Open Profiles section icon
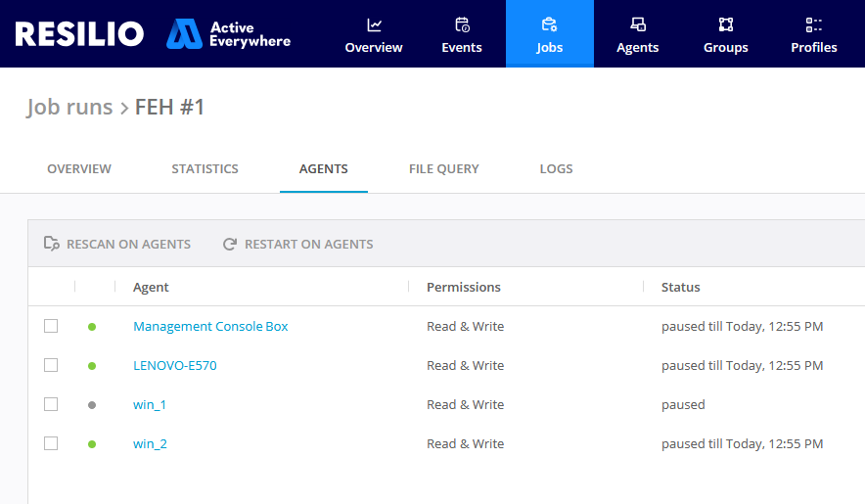865x504 pixels. click(x=813, y=24)
